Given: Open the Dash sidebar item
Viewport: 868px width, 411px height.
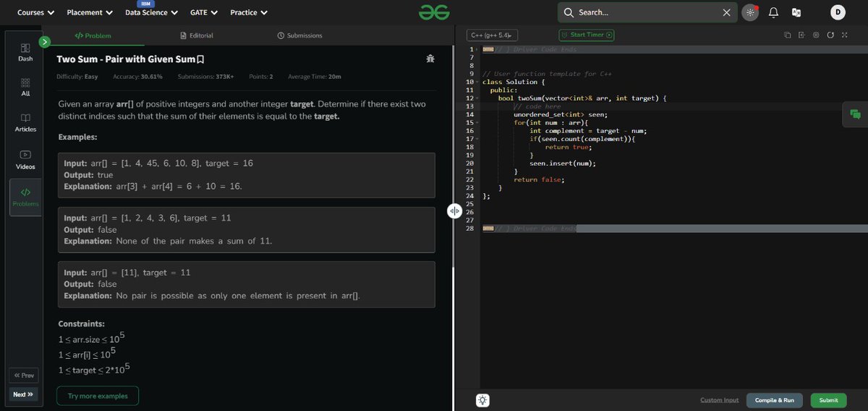Looking at the screenshot, I should point(25,52).
